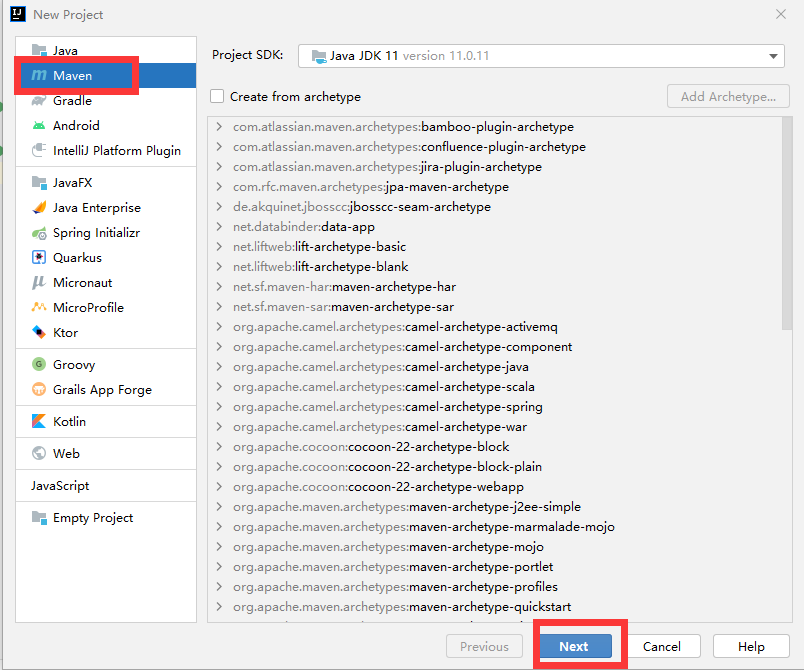Select the maven-archetype-sar archetype row
This screenshot has width=804, height=670.
click(495, 307)
